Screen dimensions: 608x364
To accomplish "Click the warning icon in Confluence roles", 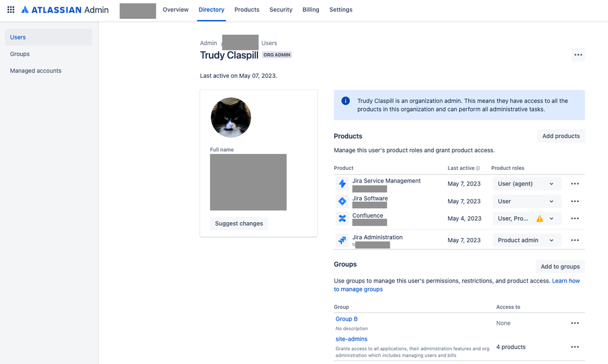I will (539, 219).
